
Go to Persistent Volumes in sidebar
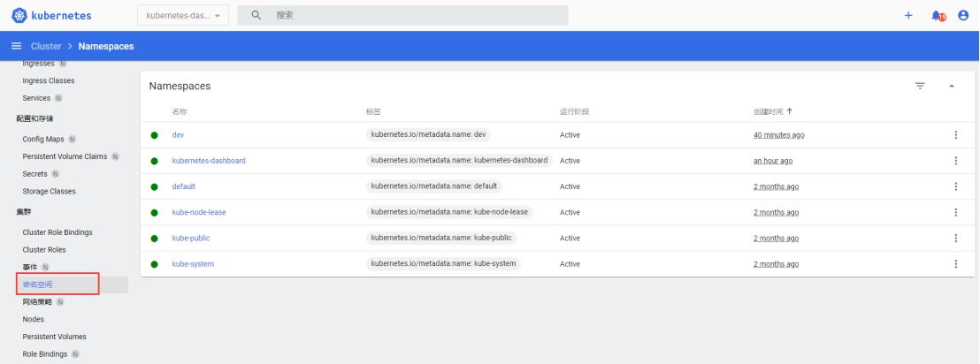point(54,337)
